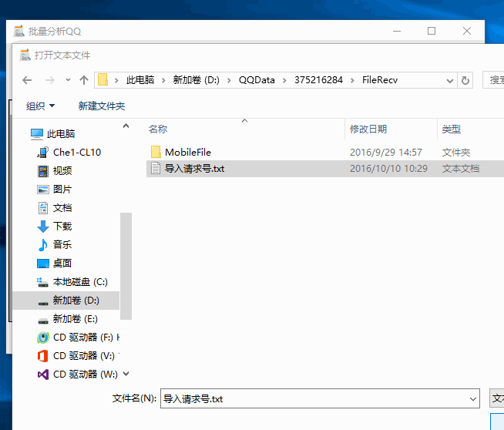Click the 文件名(N) input field
Image resolution: width=504 pixels, height=430 pixels.
(x=314, y=399)
